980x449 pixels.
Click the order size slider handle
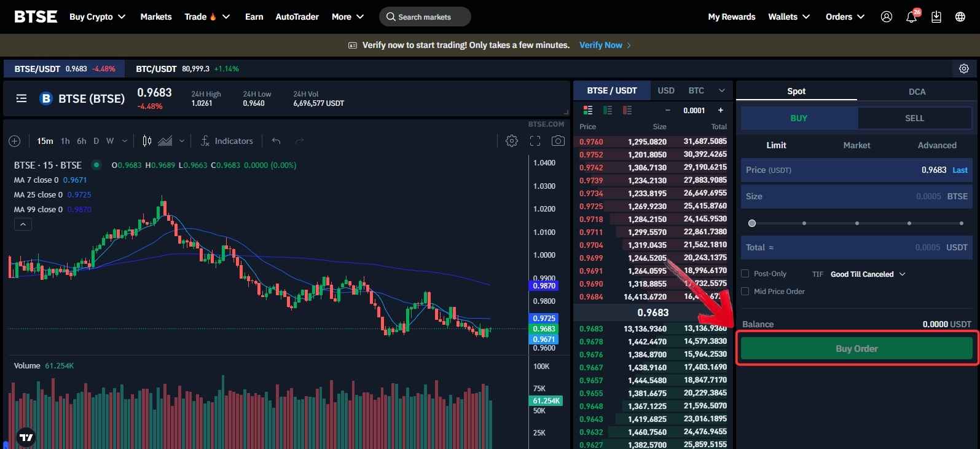(752, 223)
